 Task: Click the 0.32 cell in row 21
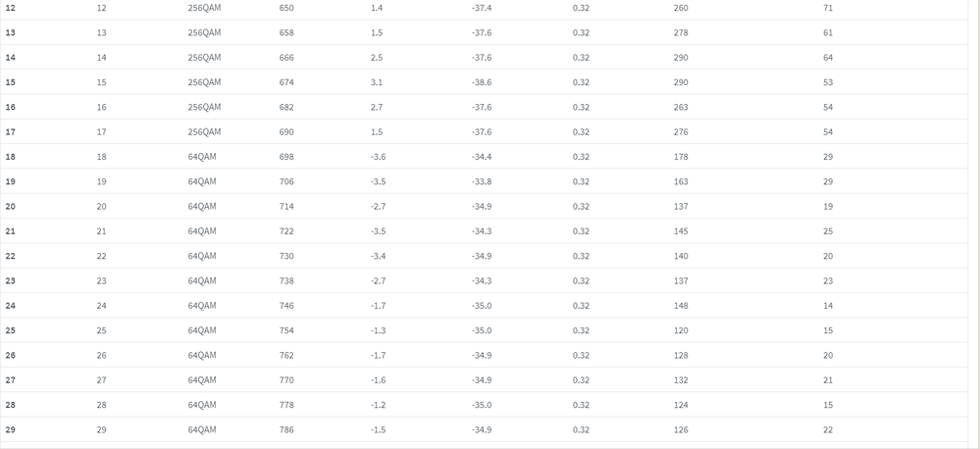tap(581, 231)
